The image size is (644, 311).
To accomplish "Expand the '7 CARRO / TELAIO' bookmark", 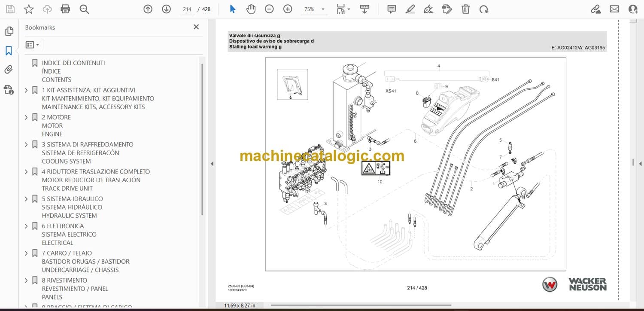I will pyautogui.click(x=26, y=253).
